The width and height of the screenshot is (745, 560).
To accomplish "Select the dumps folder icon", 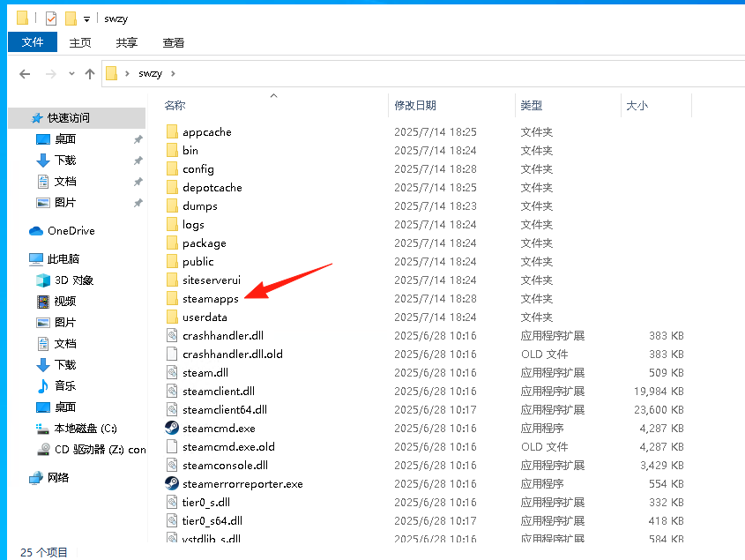I will point(172,205).
